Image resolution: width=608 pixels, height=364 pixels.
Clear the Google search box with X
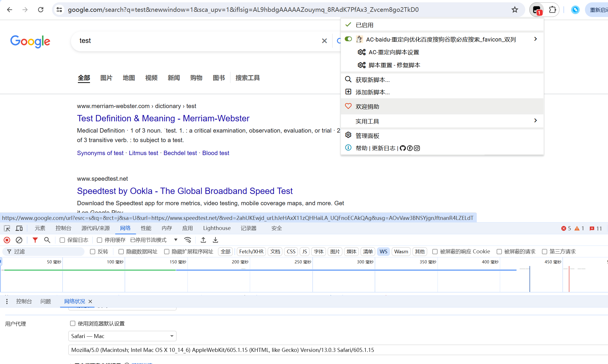point(324,41)
